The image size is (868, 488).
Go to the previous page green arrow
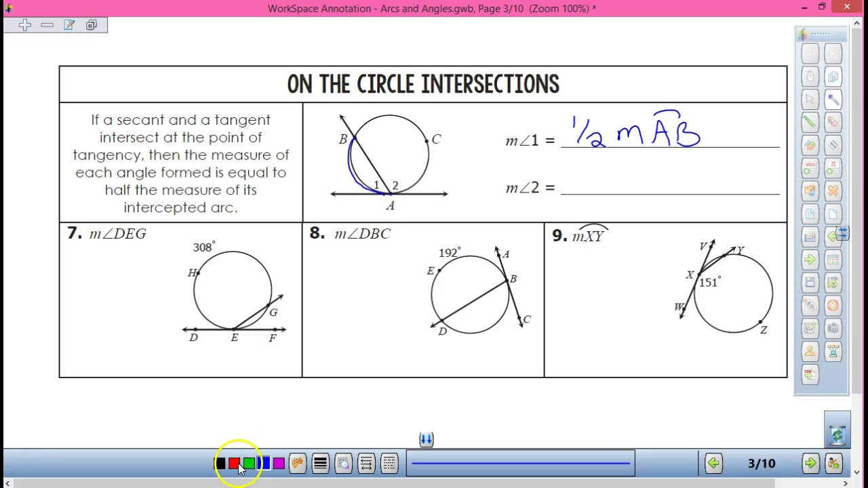(x=713, y=464)
